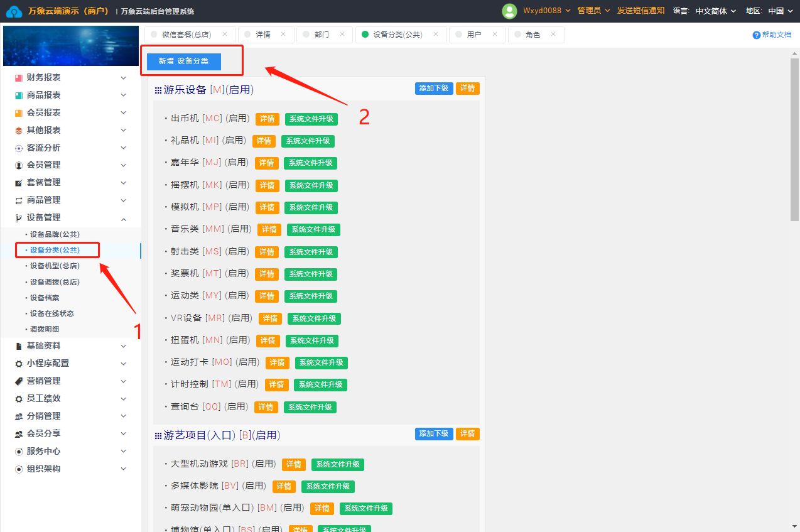Click the 营销管理 tag icon
This screenshot has height=532, width=800.
coord(19,381)
